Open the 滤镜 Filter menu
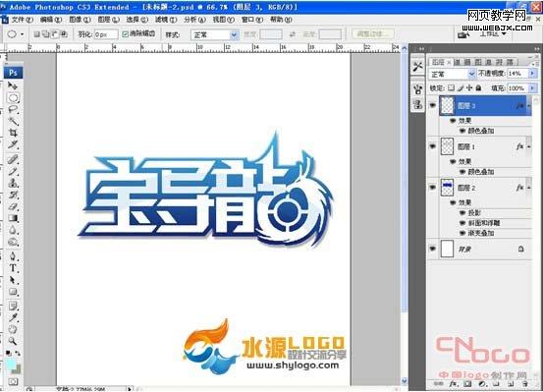This screenshot has width=543, height=392. 166,20
